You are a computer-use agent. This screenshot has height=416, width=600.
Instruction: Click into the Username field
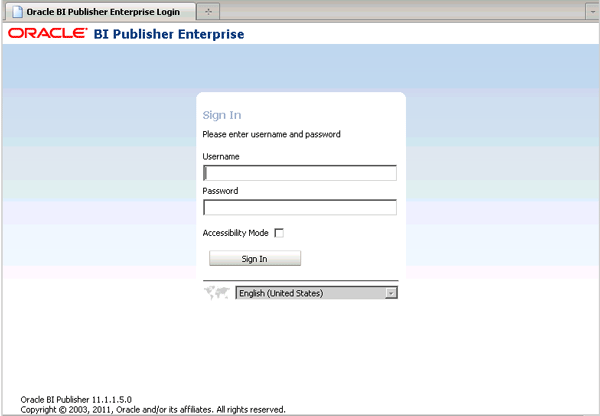[300, 173]
